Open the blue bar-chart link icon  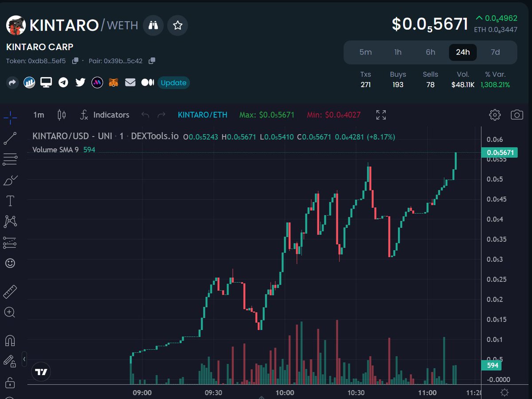[29, 82]
